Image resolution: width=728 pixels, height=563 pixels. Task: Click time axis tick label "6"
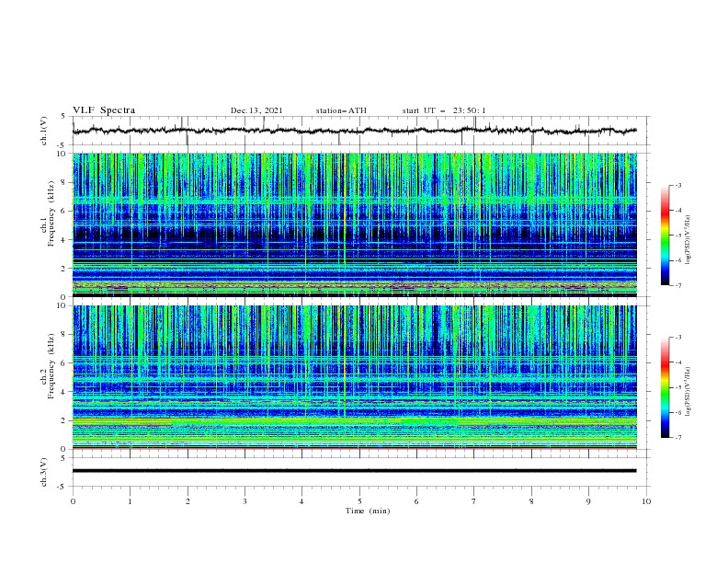(x=416, y=501)
